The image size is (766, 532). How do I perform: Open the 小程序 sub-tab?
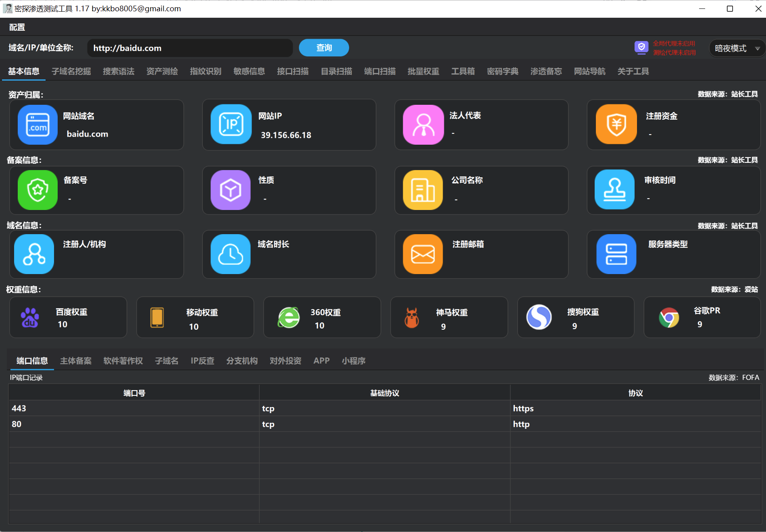pos(354,361)
